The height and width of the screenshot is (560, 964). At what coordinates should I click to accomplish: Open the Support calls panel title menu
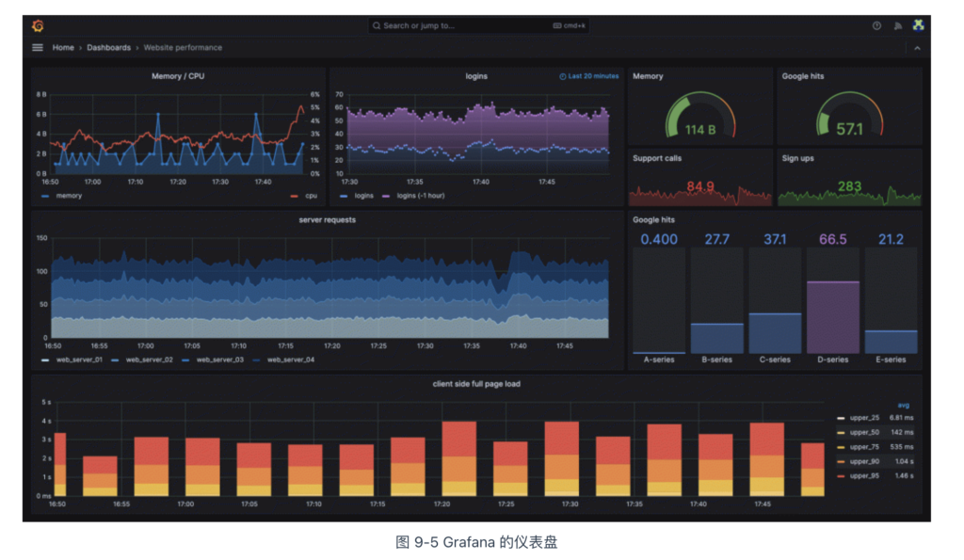(x=657, y=158)
